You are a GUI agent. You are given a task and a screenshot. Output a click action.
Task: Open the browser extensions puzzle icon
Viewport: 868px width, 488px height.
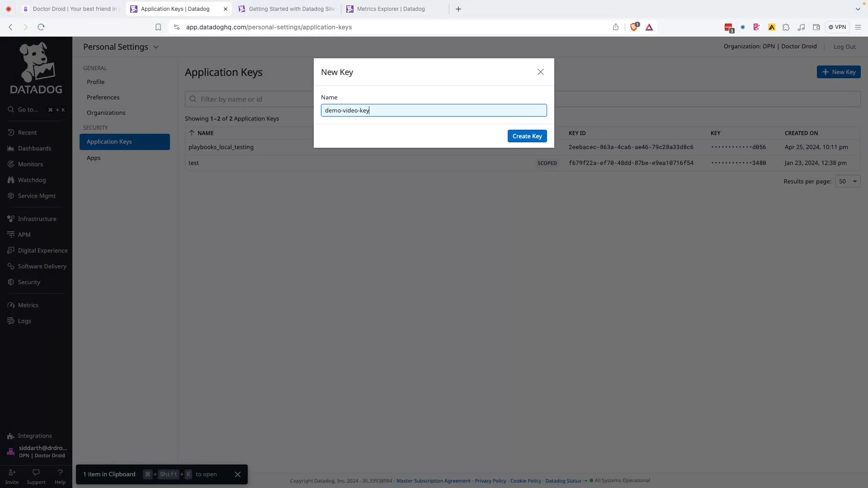pyautogui.click(x=786, y=27)
